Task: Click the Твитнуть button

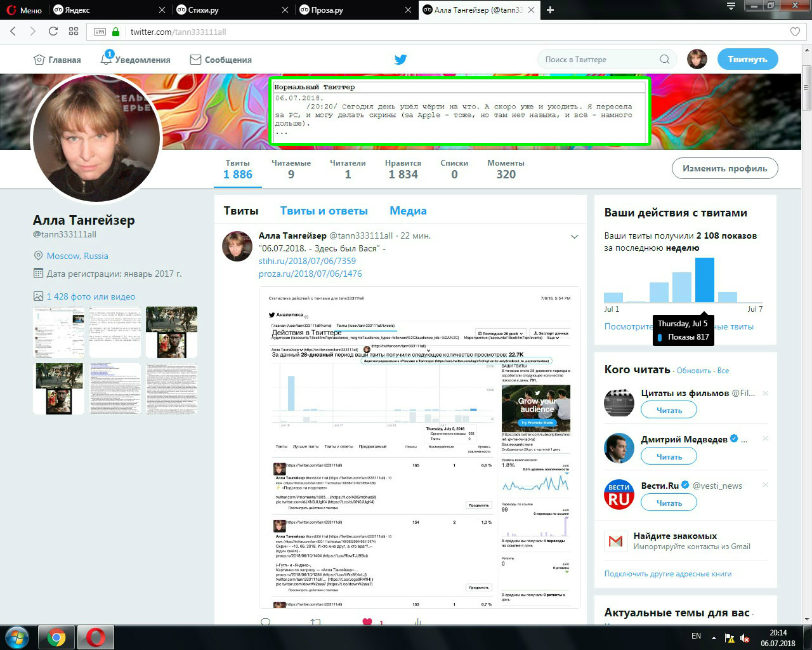Action: point(747,59)
